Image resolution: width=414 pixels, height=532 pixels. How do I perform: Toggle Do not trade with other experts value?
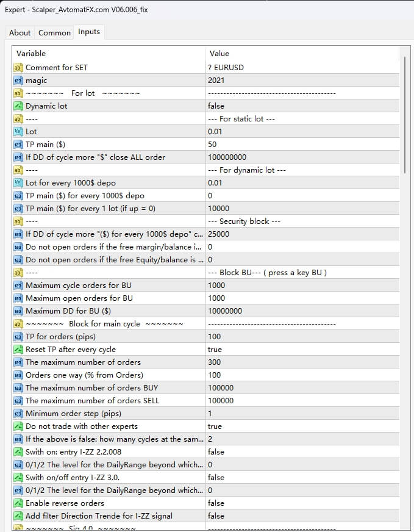tap(302, 426)
